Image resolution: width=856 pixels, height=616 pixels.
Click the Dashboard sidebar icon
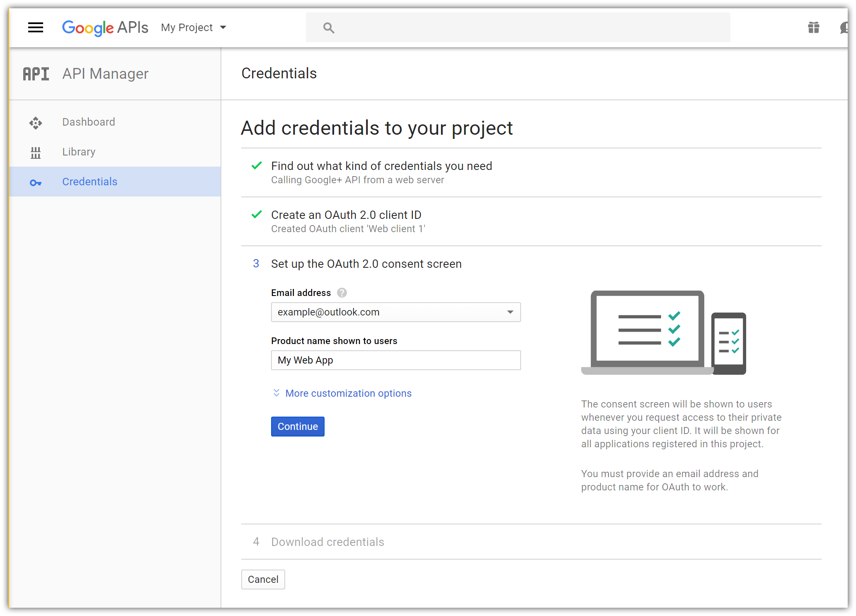pos(36,123)
